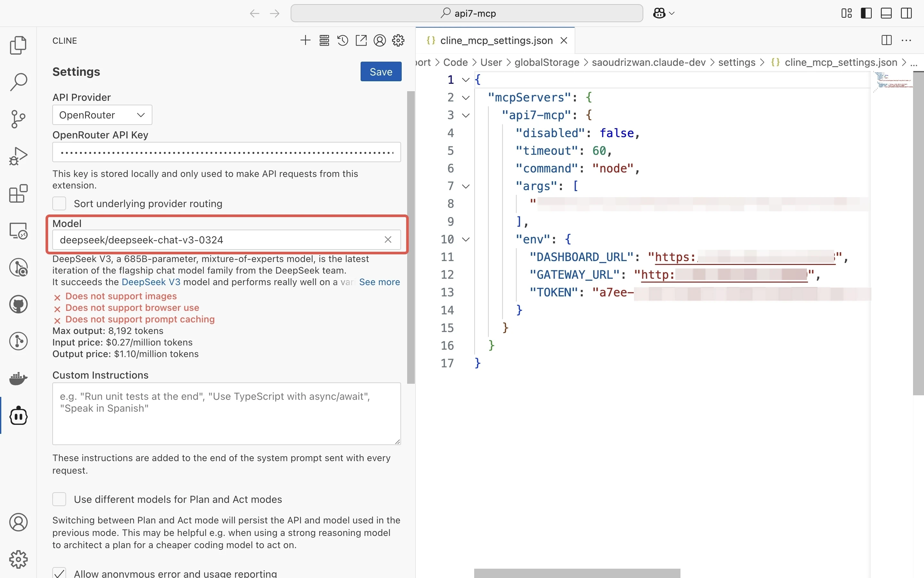This screenshot has width=924, height=578.
Task: Open the Explorer view in activity bar
Action: [x=18, y=45]
